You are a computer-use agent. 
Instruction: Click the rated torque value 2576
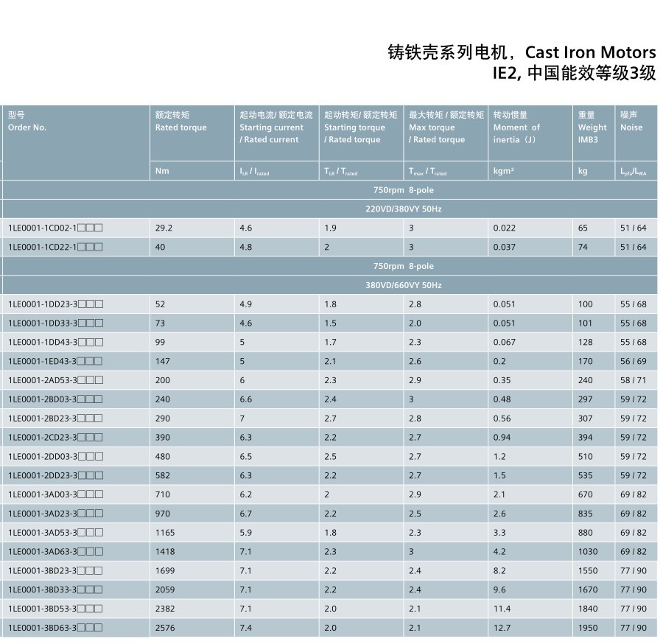point(165,628)
